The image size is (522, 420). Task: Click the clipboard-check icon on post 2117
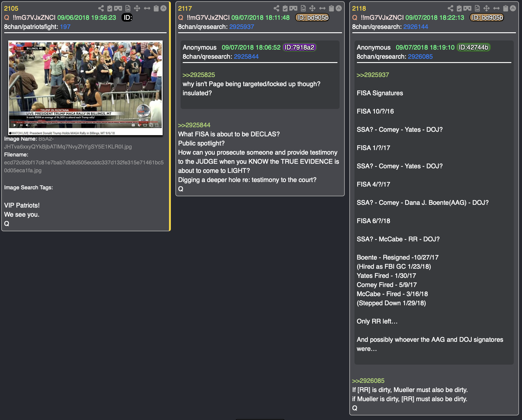click(285, 9)
